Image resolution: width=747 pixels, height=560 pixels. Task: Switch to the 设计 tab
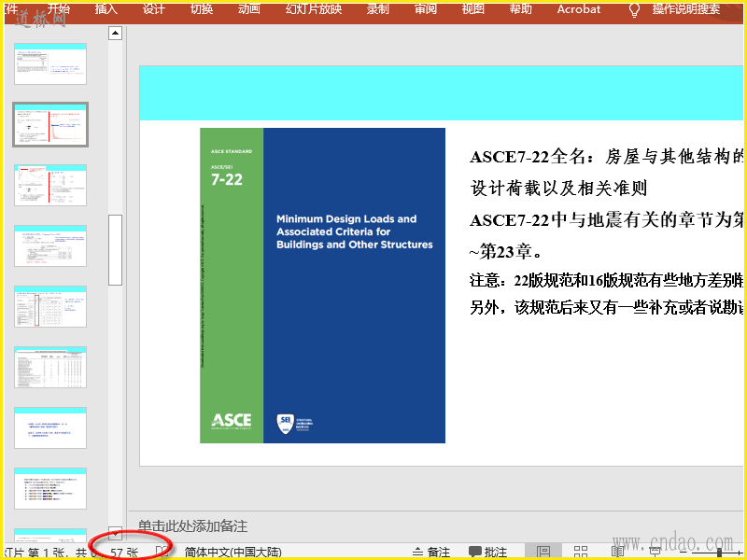pos(153,8)
